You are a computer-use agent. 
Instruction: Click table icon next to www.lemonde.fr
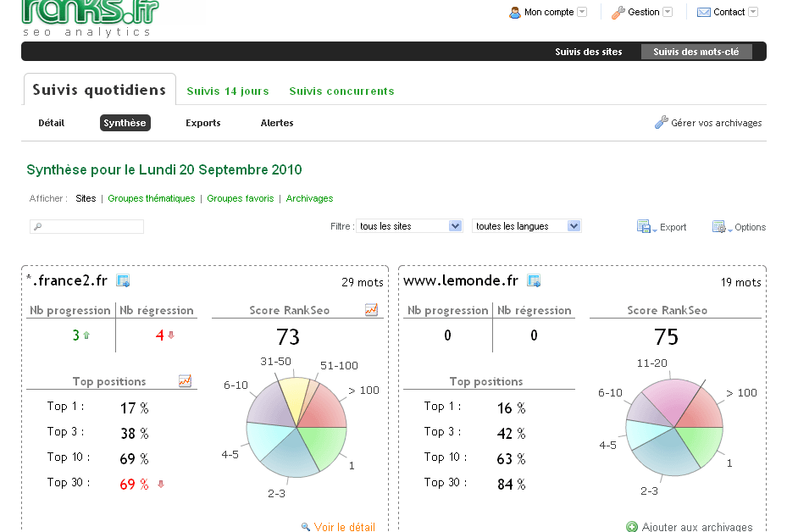534,280
